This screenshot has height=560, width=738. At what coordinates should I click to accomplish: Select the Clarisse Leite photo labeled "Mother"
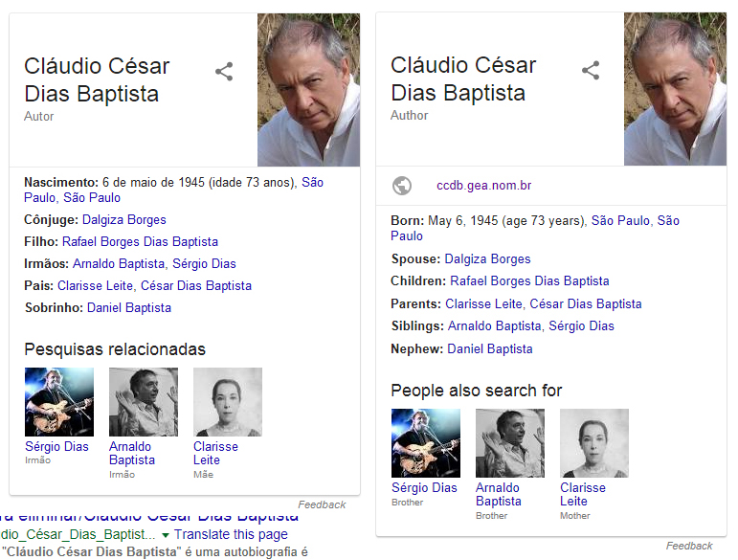tap(594, 443)
